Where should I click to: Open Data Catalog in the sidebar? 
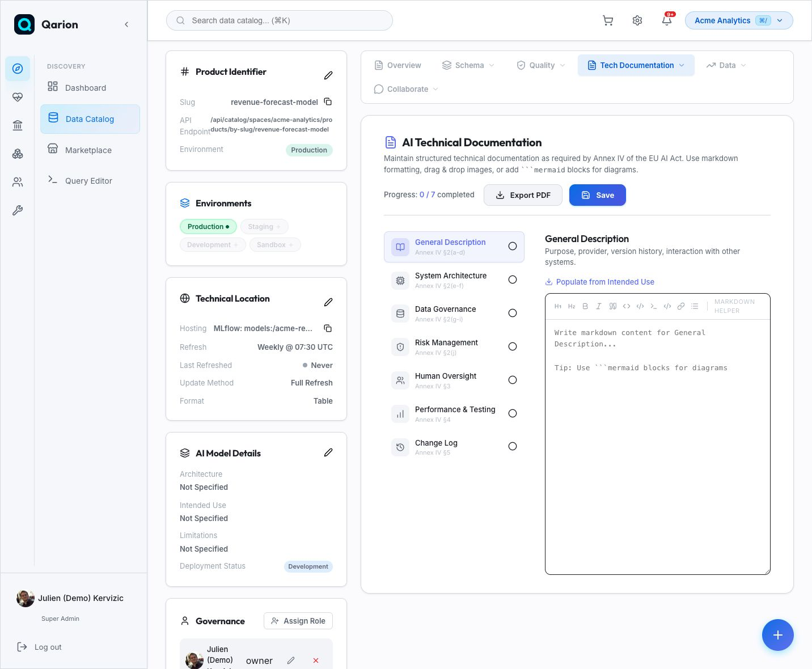pyautogui.click(x=90, y=119)
